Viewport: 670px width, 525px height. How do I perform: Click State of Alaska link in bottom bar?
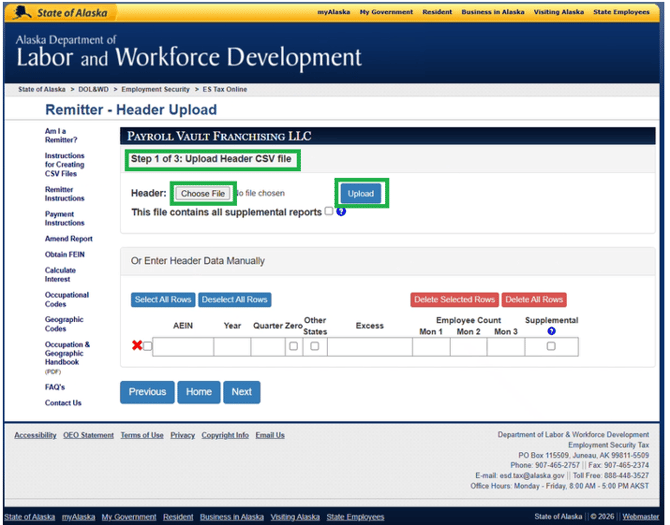click(29, 517)
